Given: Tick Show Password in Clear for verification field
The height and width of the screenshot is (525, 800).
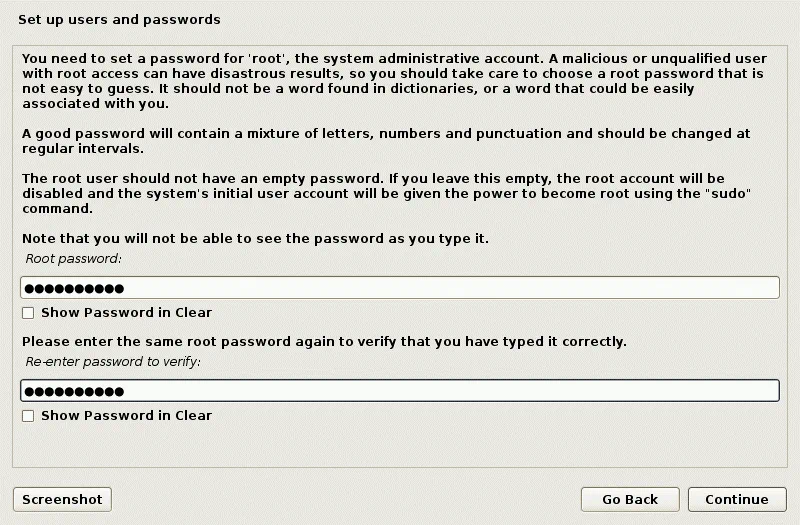Looking at the screenshot, I should pos(28,416).
